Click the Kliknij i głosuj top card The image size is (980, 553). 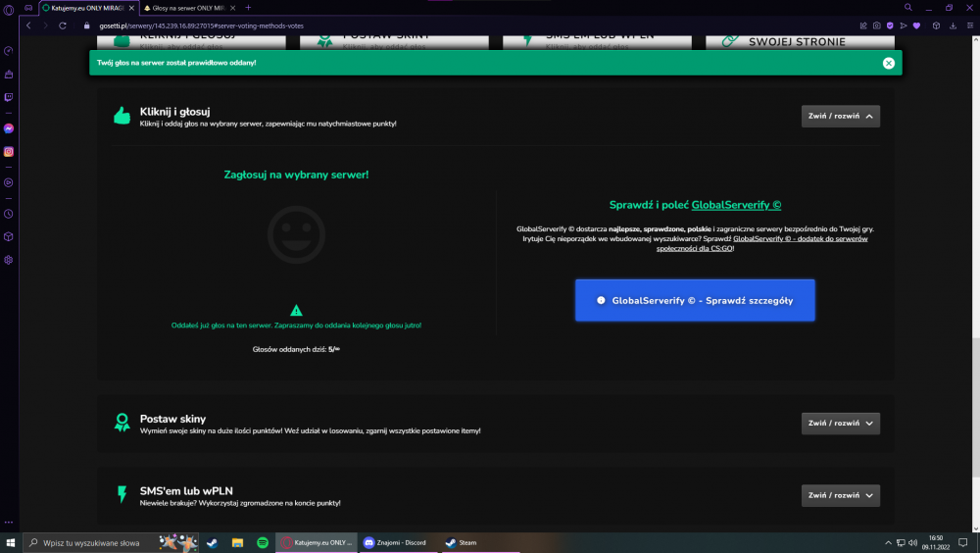point(191,42)
